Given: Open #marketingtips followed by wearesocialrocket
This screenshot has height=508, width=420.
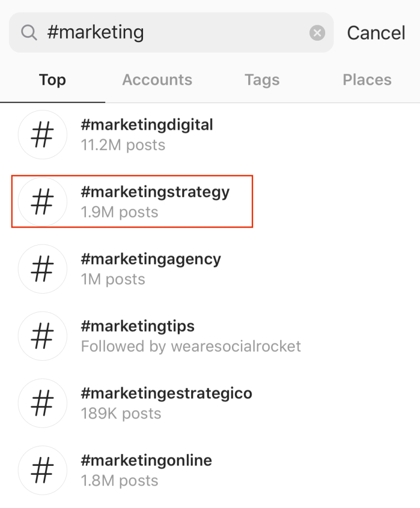Looking at the screenshot, I should pos(210,336).
